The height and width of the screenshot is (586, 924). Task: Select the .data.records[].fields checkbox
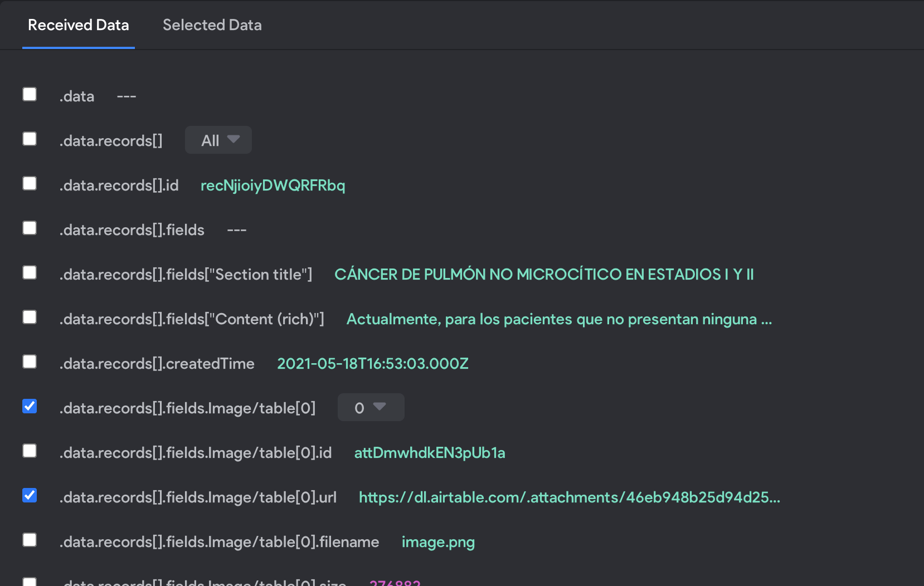click(x=30, y=228)
